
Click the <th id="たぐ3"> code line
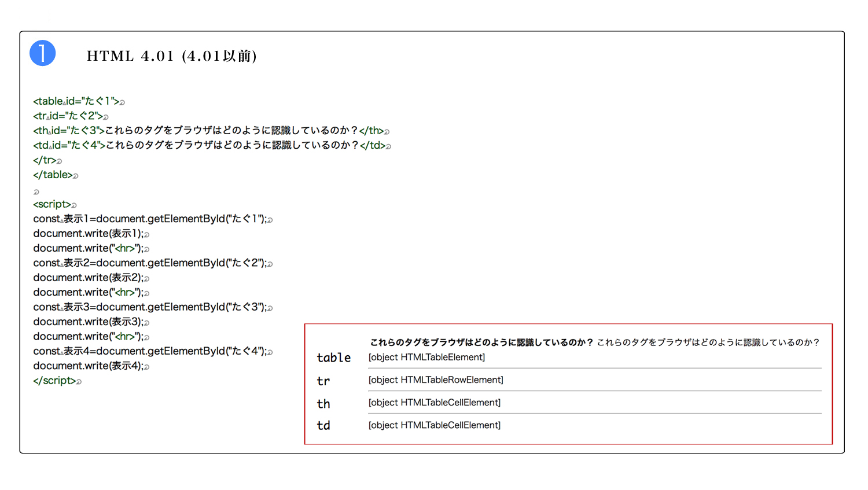pyautogui.click(x=211, y=131)
